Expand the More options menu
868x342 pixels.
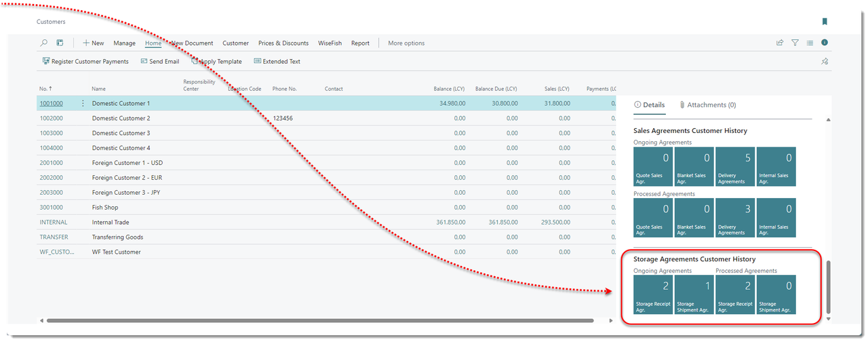point(406,43)
